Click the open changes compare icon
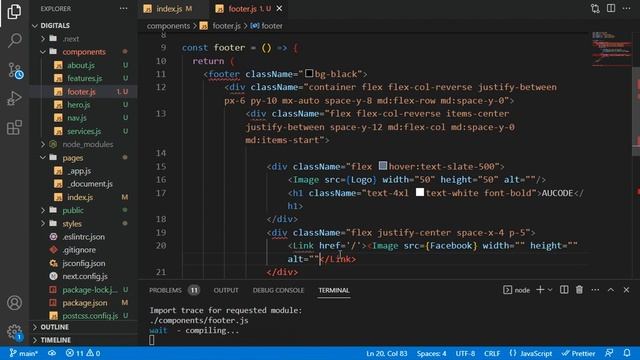 [595, 9]
